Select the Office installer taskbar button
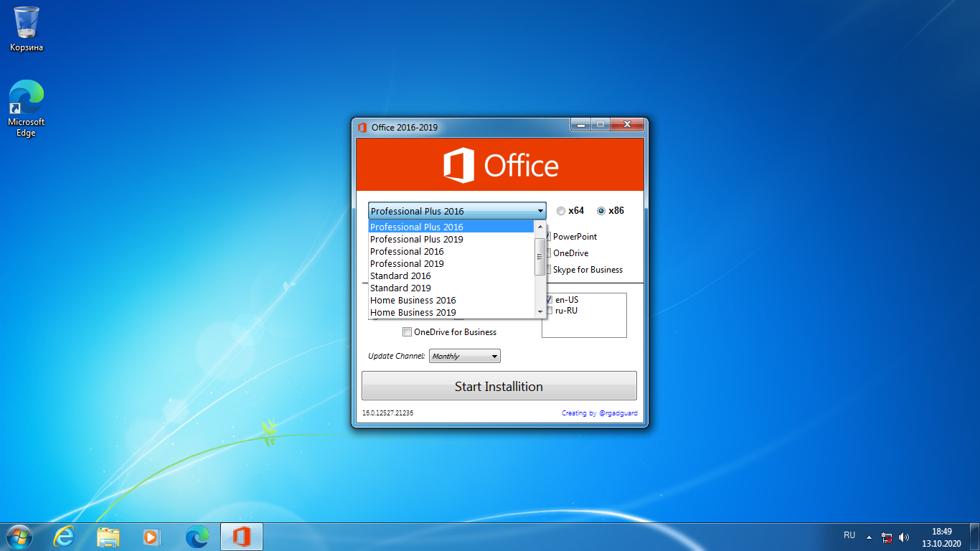Image resolution: width=980 pixels, height=551 pixels. 242,536
